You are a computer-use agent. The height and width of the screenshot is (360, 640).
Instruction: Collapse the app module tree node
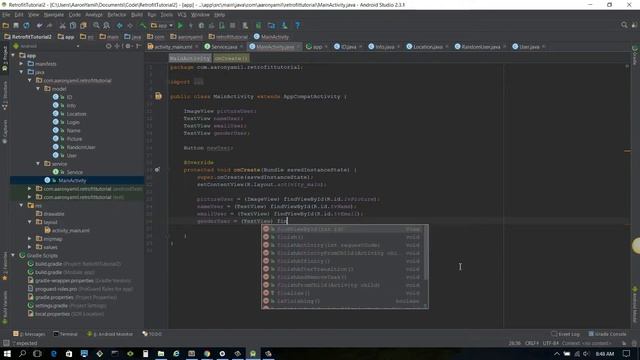coord(13,56)
